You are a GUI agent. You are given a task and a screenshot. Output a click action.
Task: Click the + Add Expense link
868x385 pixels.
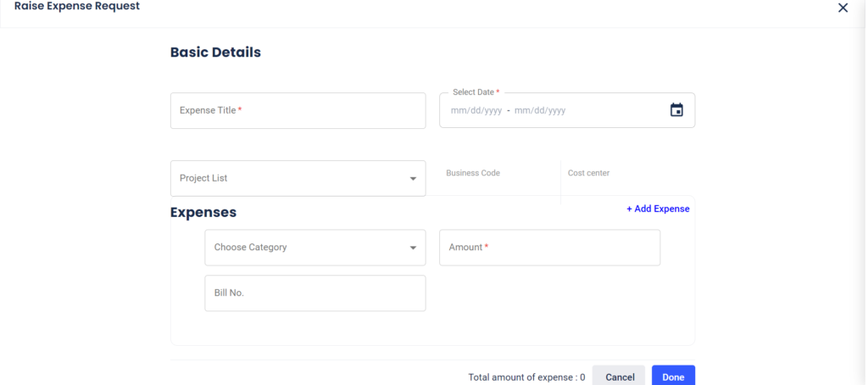point(658,209)
